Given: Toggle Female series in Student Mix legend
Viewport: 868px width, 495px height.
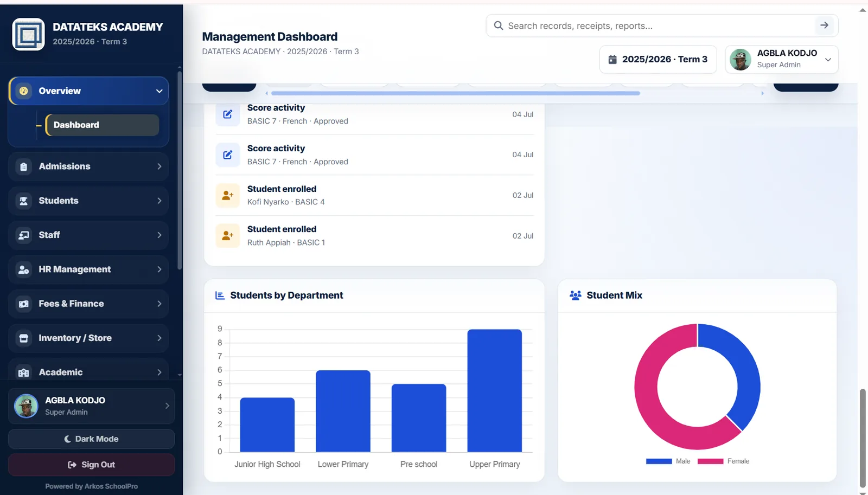Looking at the screenshot, I should (x=723, y=461).
